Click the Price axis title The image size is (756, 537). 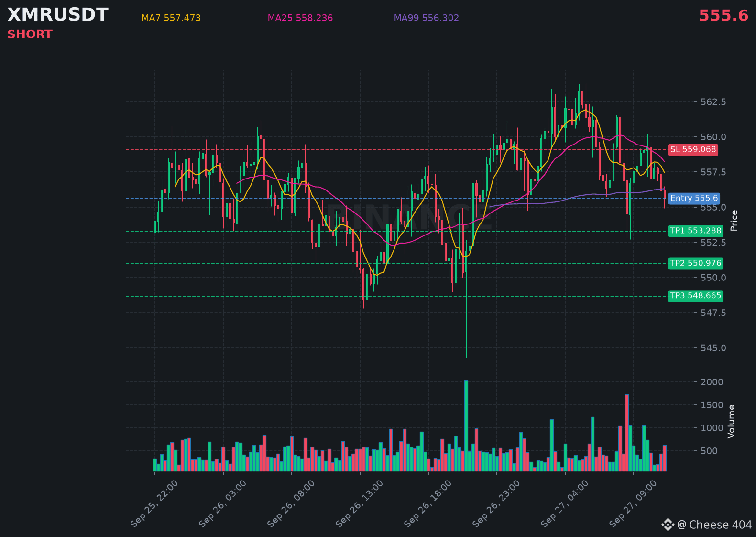coord(734,221)
